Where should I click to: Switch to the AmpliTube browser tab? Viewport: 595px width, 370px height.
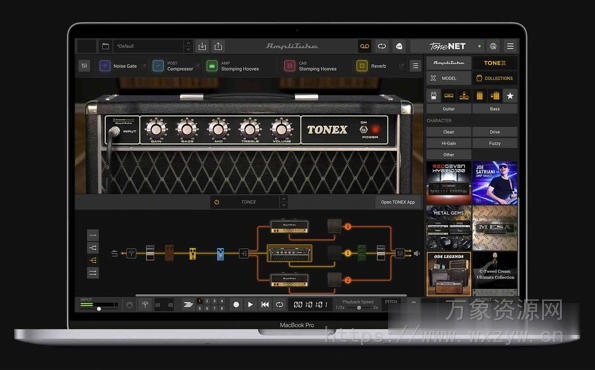(x=449, y=63)
